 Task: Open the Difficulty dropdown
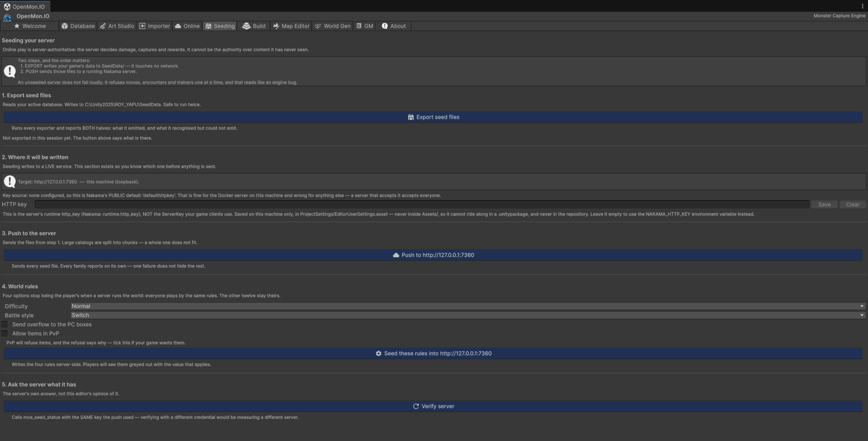tap(468, 306)
